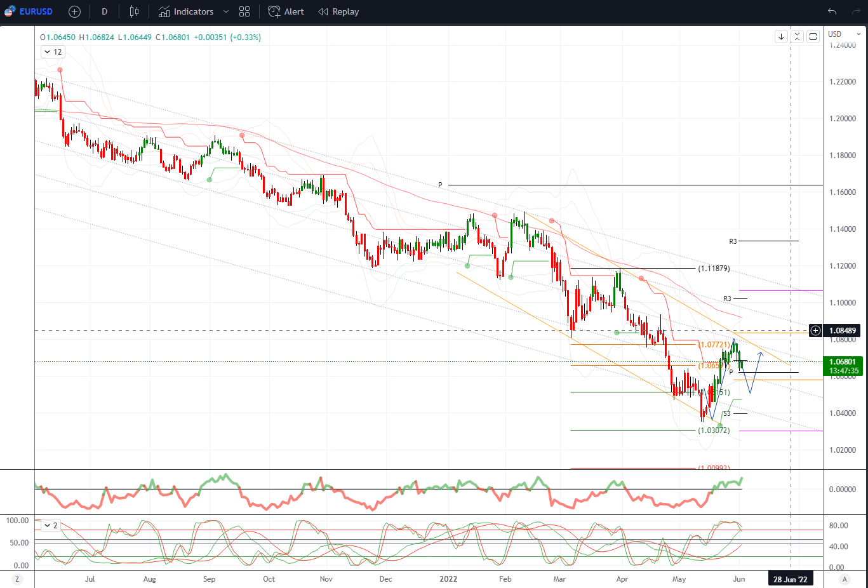The width and height of the screenshot is (868, 588).
Task: Collapse the 2 indicators legend in lower pane
Action: (x=50, y=525)
